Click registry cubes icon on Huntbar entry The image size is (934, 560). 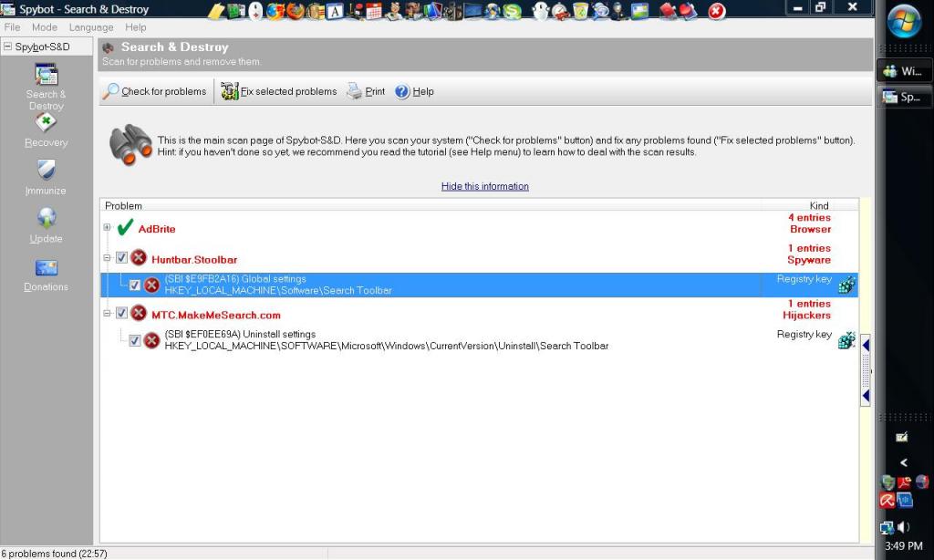point(846,285)
